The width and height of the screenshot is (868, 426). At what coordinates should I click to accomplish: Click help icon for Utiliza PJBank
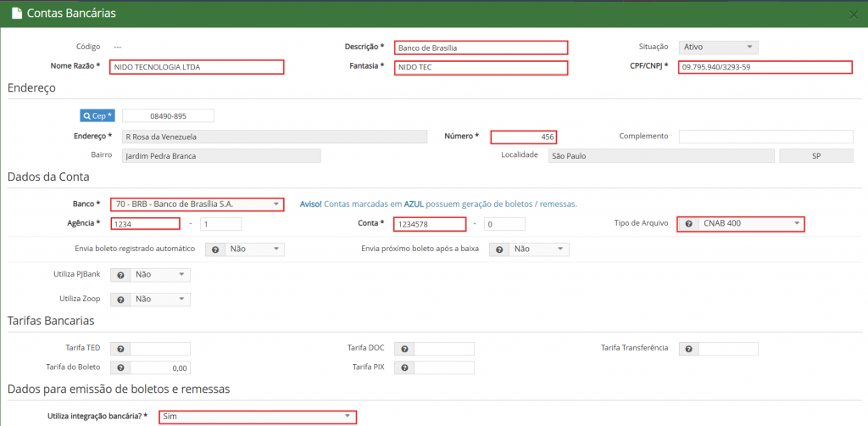120,275
